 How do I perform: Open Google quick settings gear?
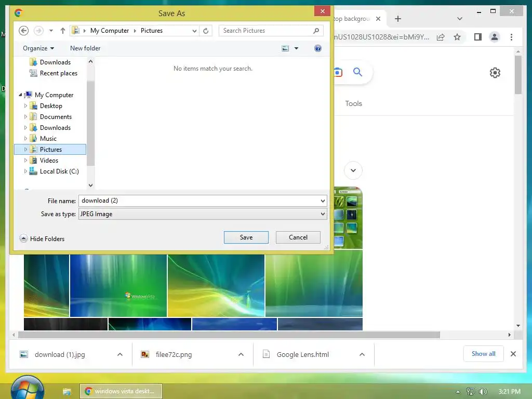click(495, 73)
